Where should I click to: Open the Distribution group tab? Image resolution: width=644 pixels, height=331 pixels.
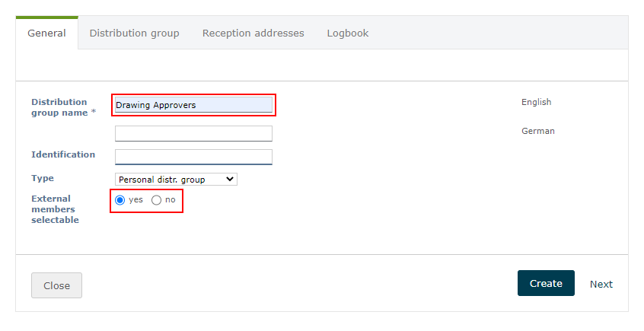pos(134,33)
